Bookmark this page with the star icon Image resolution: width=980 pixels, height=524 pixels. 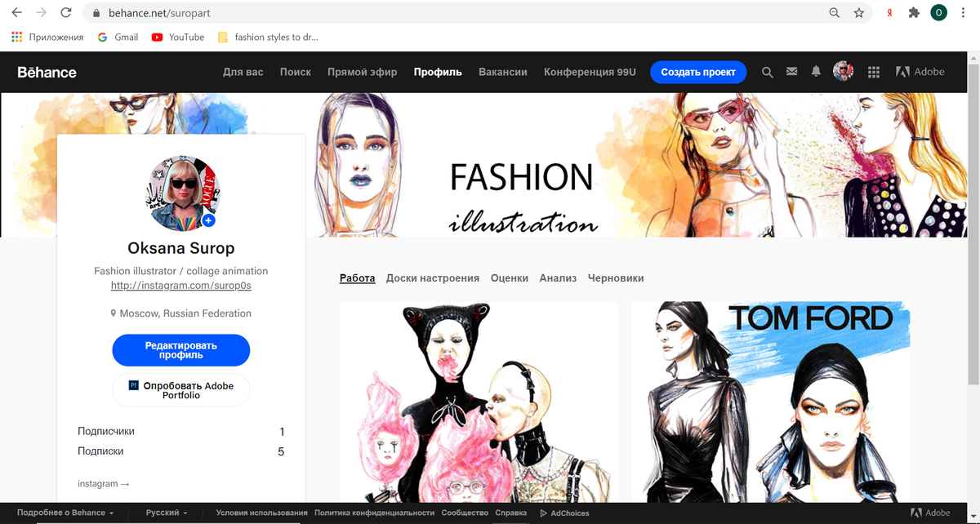click(858, 13)
